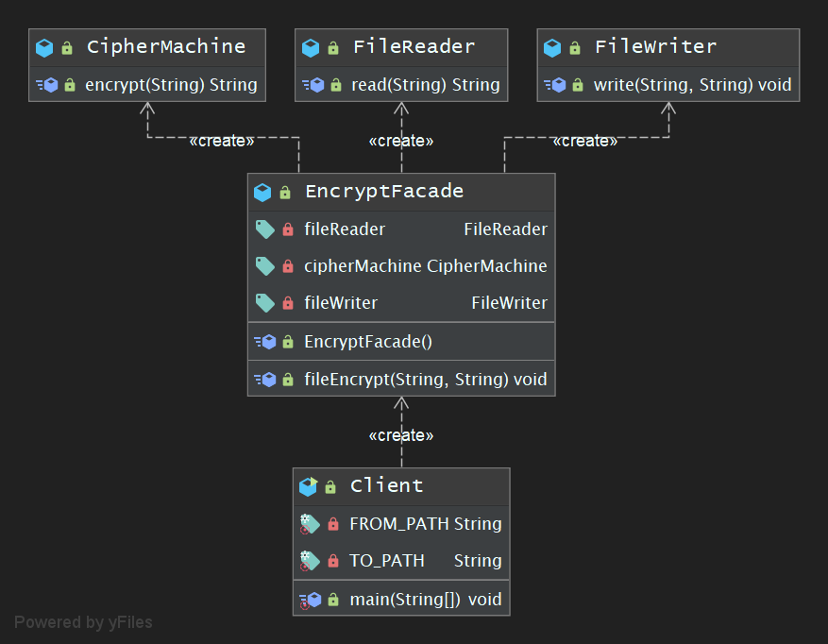Viewport: 828px width, 644px height.
Task: Click the static field icon beside FROM_PATH
Action: point(310,524)
